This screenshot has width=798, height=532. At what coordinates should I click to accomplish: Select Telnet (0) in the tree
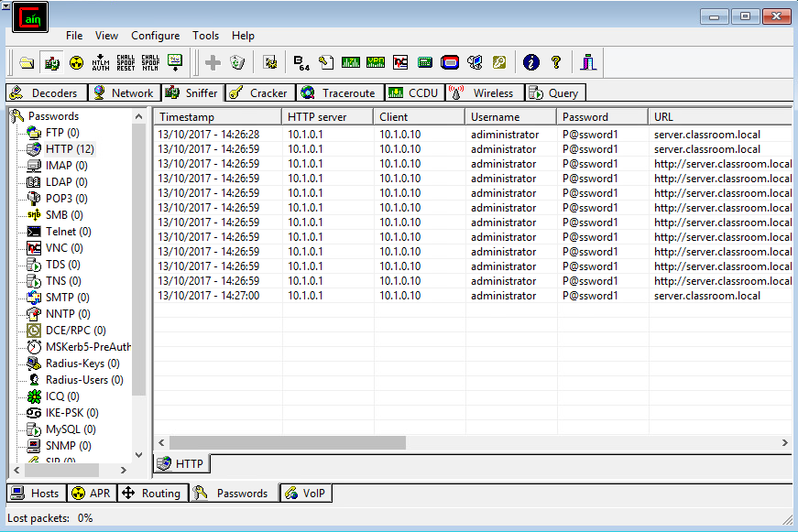(68, 232)
